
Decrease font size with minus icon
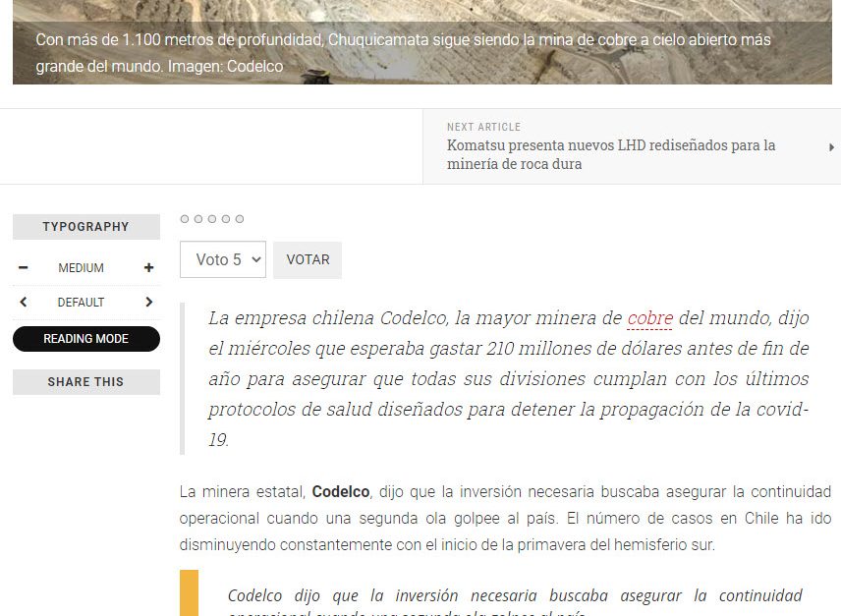(x=24, y=268)
